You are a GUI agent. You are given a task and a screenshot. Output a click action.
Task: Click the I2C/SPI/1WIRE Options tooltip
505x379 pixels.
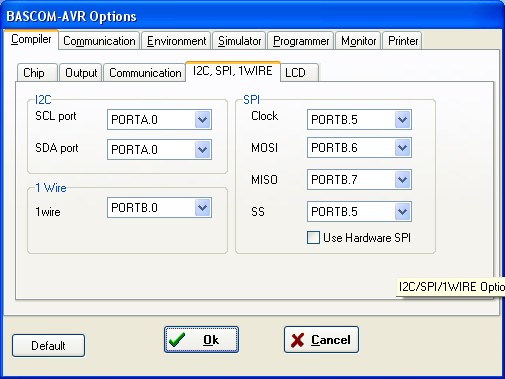tap(450, 287)
